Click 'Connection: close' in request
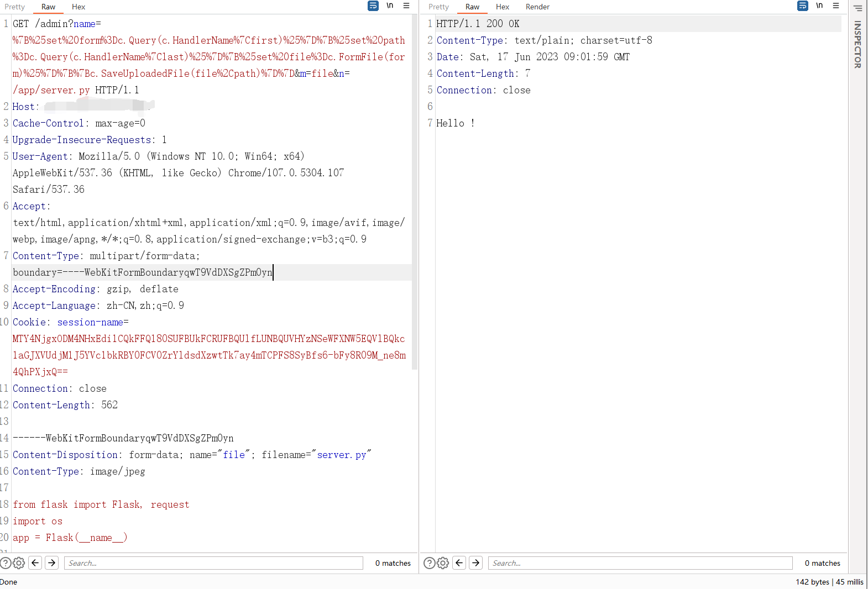 [60, 388]
